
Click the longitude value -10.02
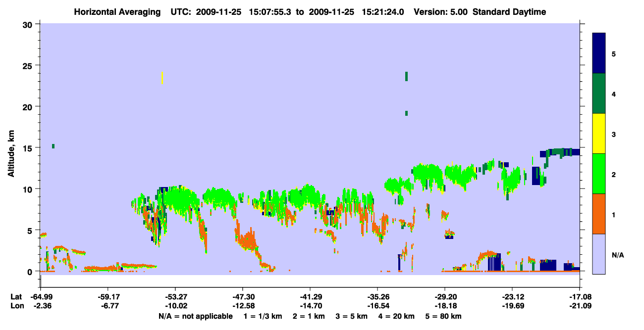pyautogui.click(x=175, y=306)
